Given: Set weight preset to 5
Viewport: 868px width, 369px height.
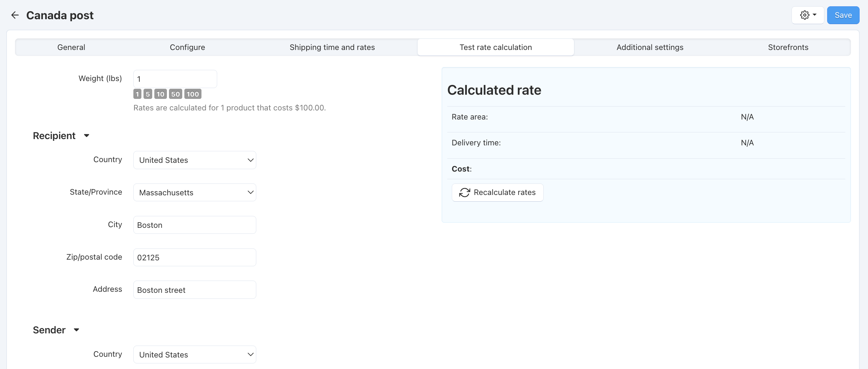Looking at the screenshot, I should (x=148, y=94).
